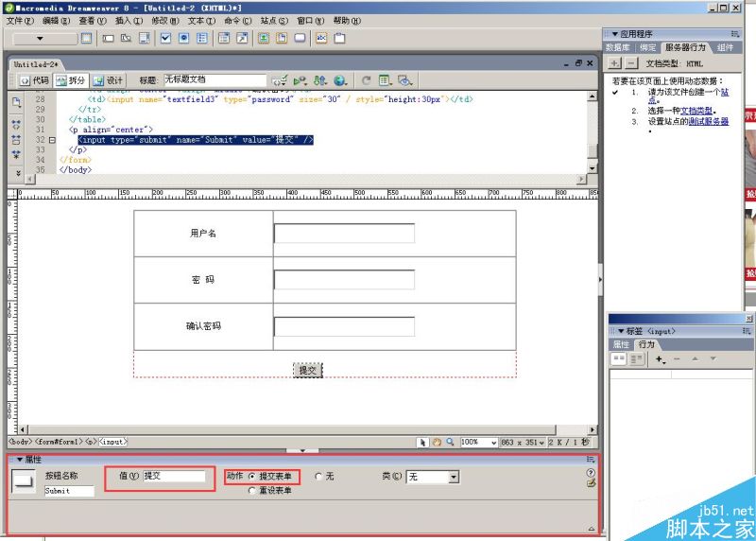This screenshot has height=541, width=756.
Task: Click the quick tag editor icon in Properties
Action: (592, 483)
